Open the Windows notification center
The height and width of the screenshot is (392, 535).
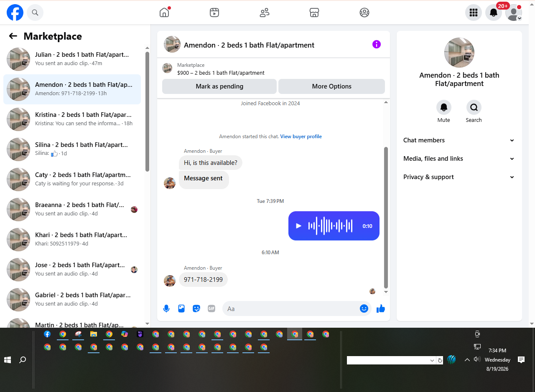[521, 360]
